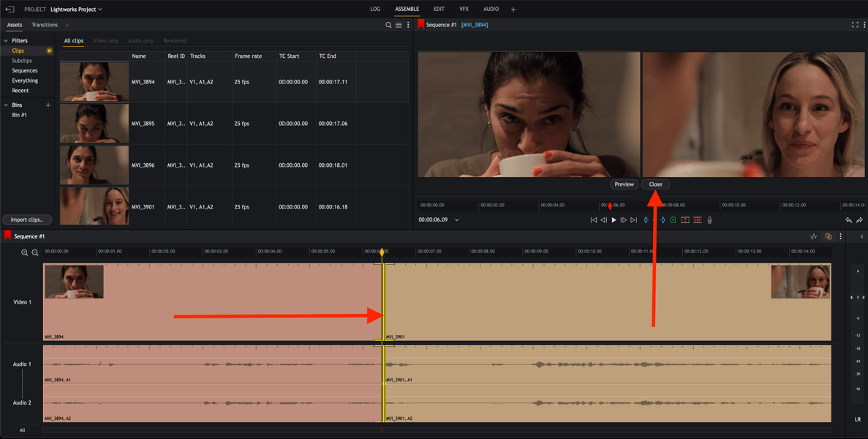Open search in the Assets panel
Screen dimensions: 868x439
388,25
